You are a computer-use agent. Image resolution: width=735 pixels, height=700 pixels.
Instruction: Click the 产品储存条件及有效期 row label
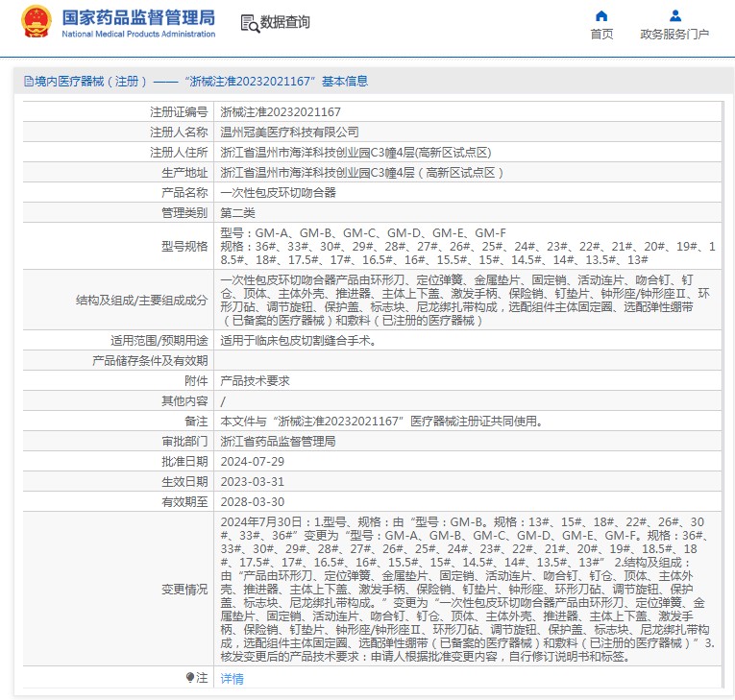(150, 361)
